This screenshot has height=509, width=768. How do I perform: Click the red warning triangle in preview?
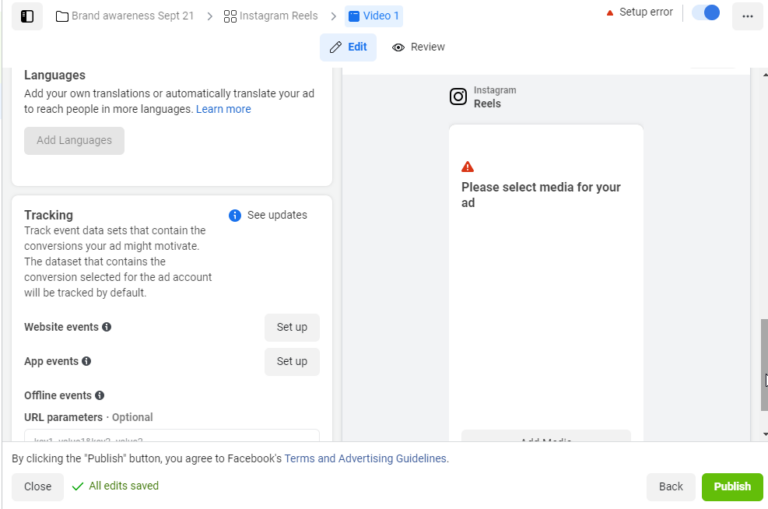pos(468,167)
